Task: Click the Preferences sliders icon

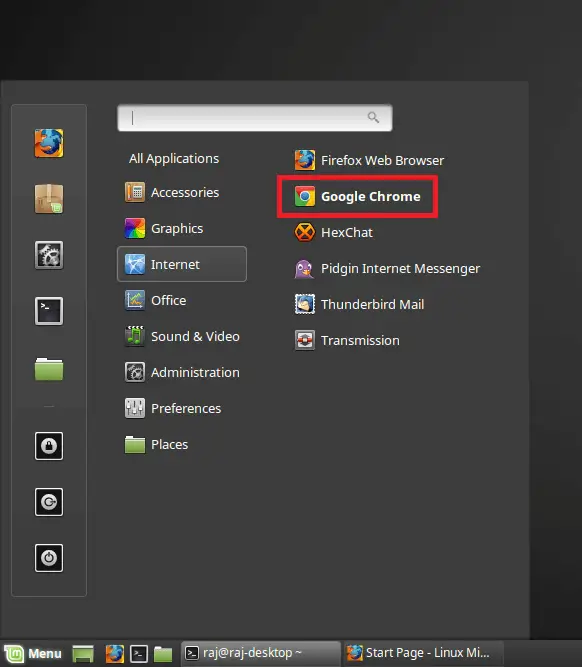Action: [135, 408]
